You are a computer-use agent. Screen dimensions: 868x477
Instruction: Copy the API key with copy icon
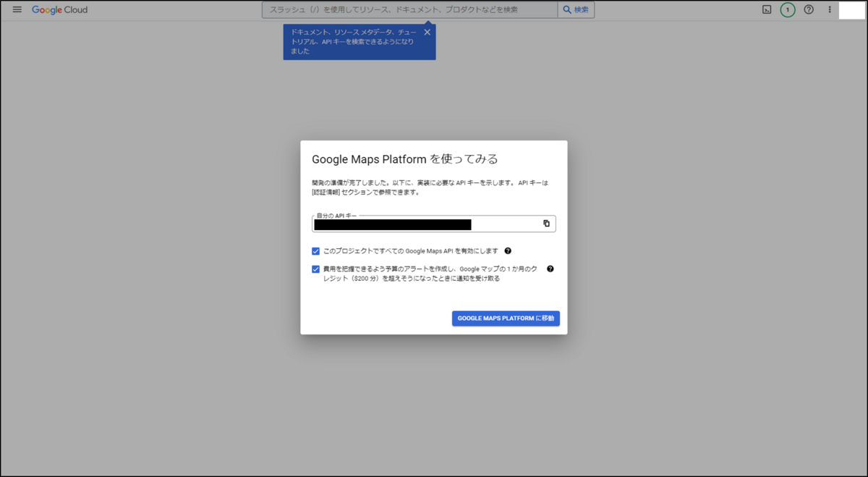546,224
